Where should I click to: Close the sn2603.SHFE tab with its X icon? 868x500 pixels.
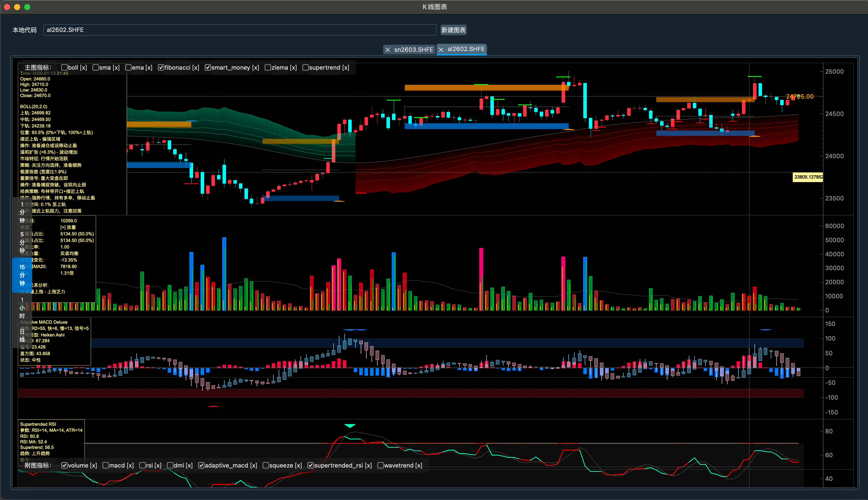click(x=388, y=50)
